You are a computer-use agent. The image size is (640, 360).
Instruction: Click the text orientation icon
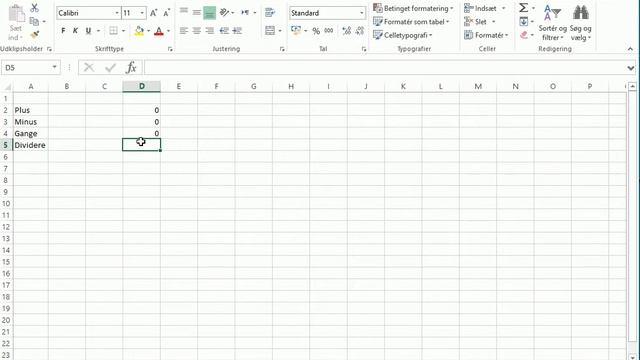(x=224, y=13)
